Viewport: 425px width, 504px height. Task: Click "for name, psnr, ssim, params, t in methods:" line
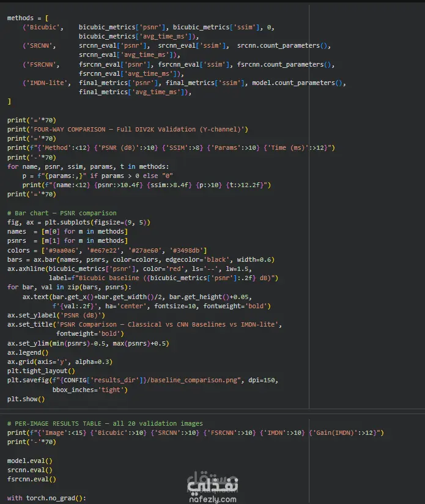click(x=88, y=166)
